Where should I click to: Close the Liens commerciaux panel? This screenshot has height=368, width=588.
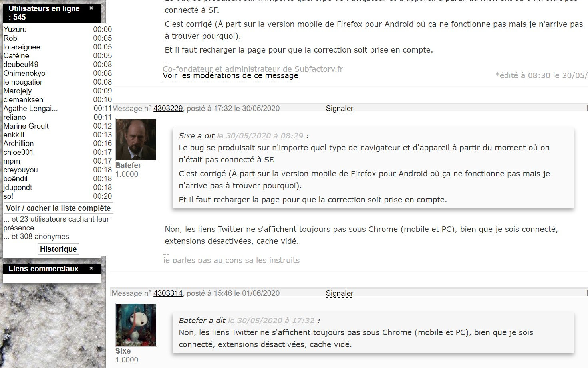coord(91,268)
